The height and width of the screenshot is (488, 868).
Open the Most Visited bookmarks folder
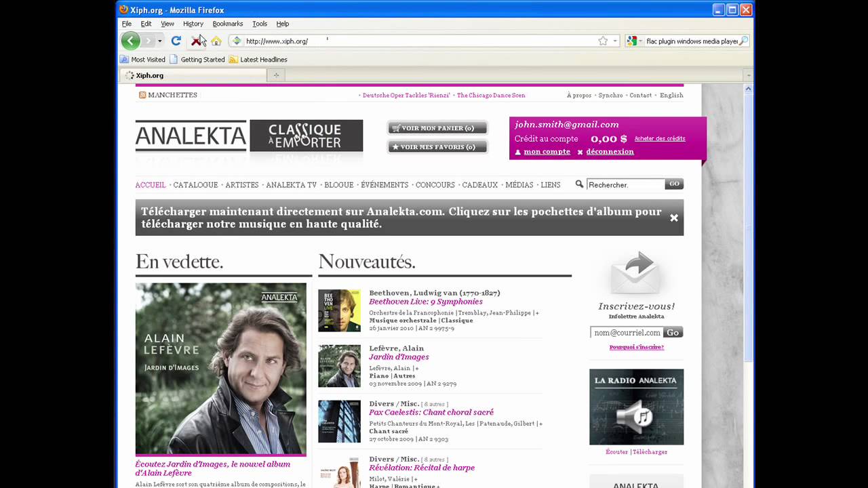coord(142,60)
